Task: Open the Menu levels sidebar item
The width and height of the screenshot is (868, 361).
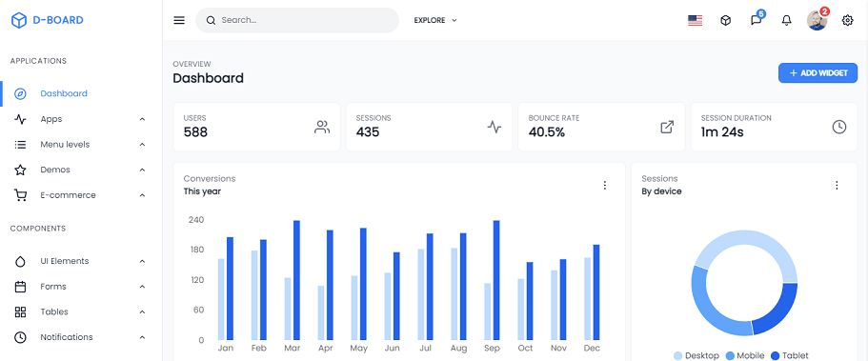Action: 81,145
